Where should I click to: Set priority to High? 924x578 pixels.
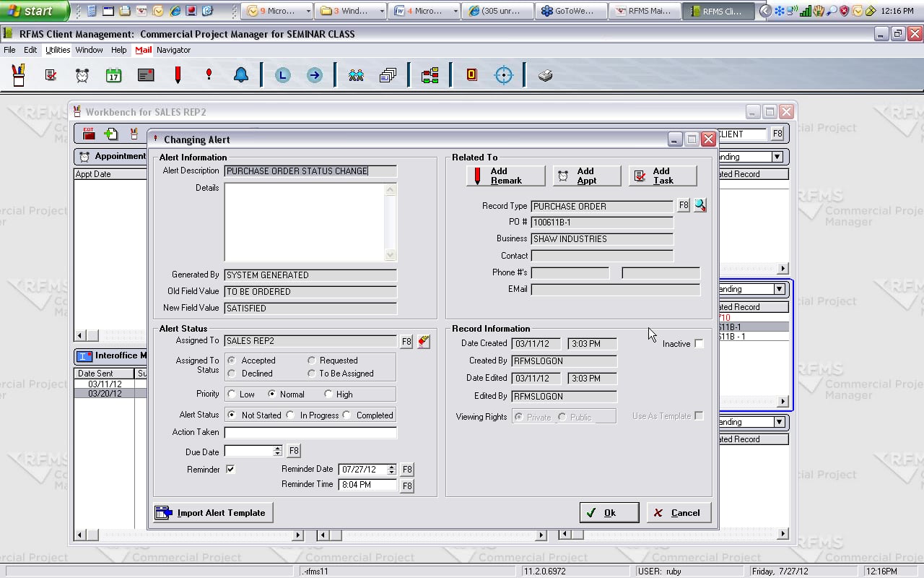coord(328,394)
